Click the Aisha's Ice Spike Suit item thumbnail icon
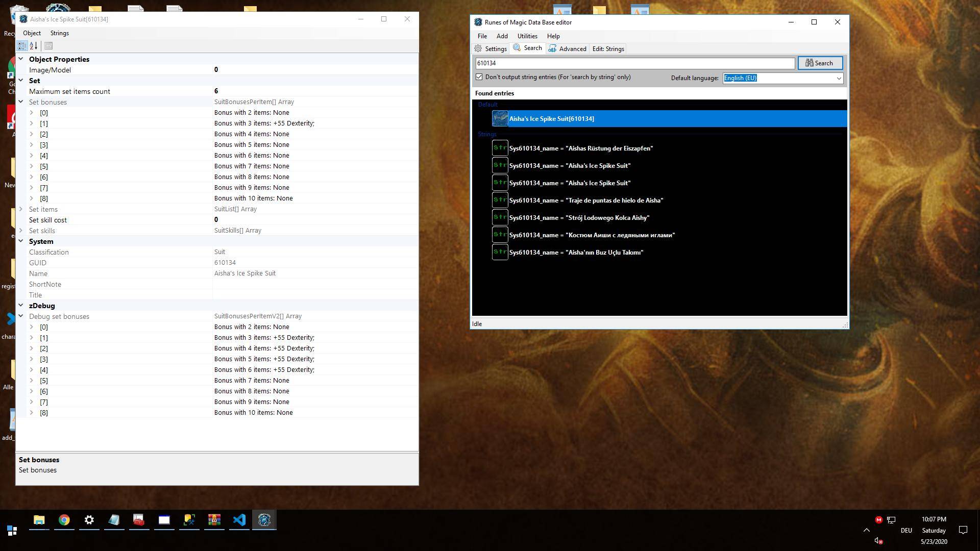The width and height of the screenshot is (980, 551). [500, 119]
